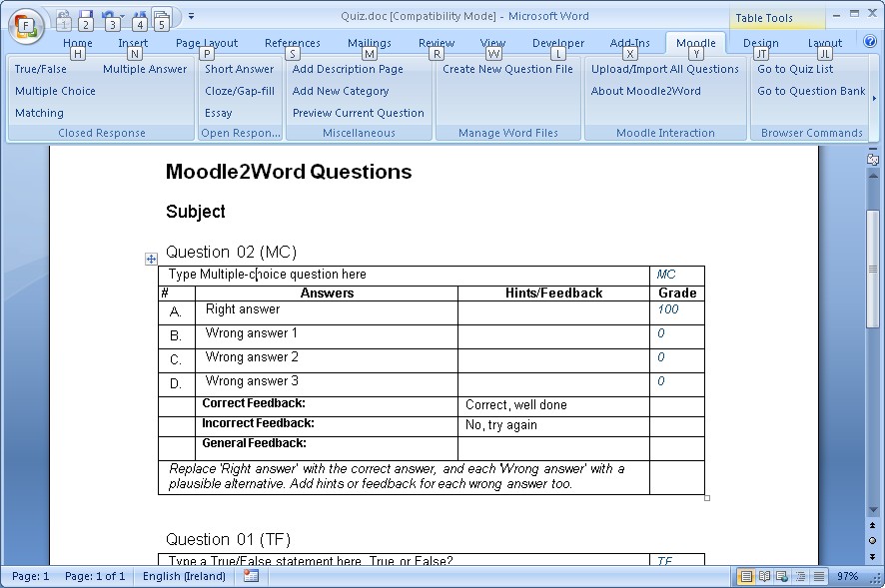
Task: Click About Moodle2Word
Action: 645,91
